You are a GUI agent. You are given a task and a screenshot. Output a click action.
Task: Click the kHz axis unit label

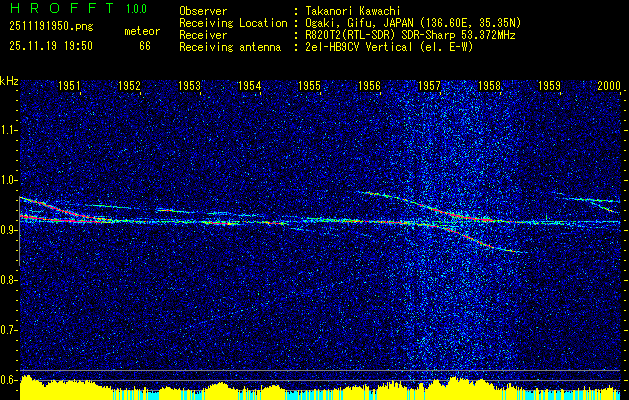(9, 81)
